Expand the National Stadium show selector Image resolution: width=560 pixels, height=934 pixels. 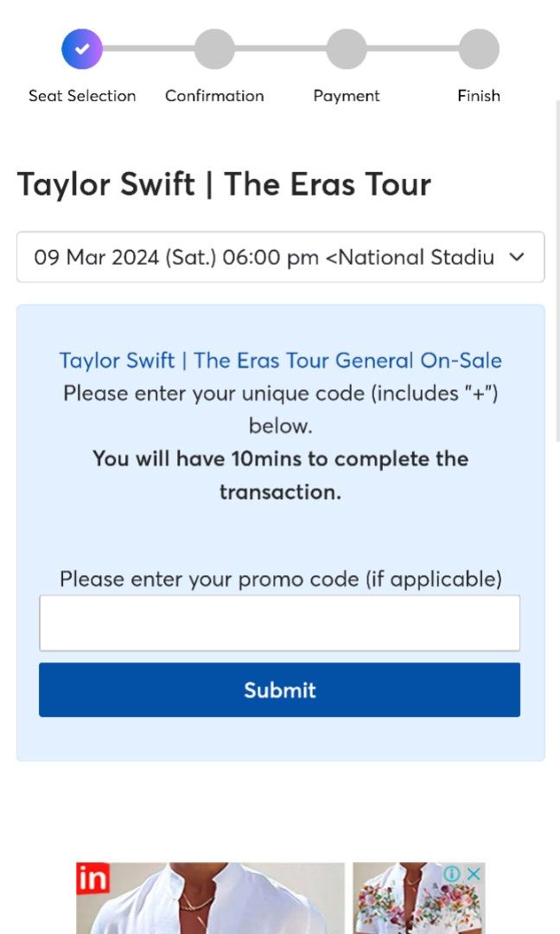[x=280, y=257]
